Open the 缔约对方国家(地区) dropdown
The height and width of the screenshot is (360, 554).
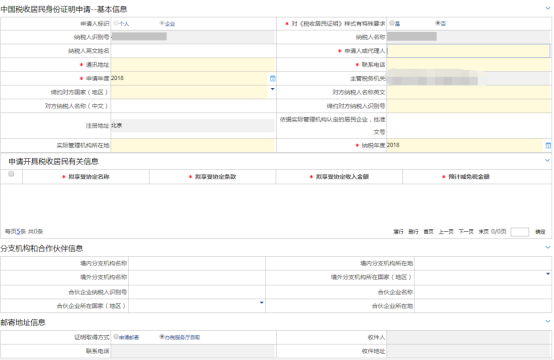272,89
